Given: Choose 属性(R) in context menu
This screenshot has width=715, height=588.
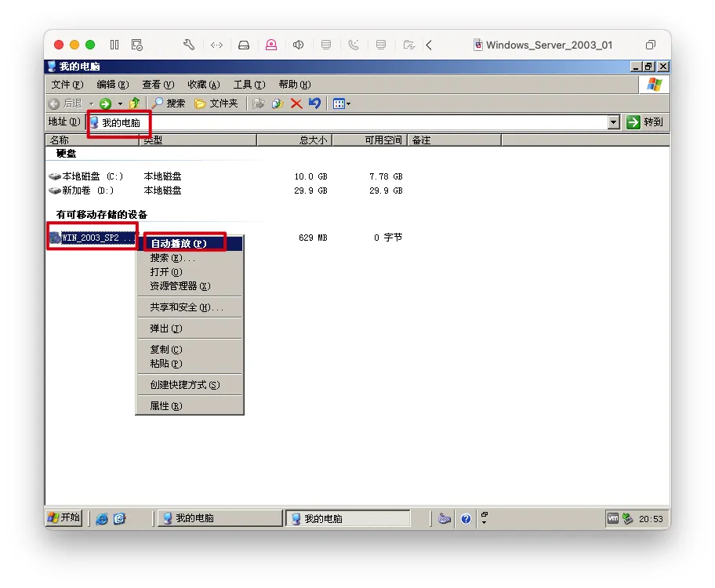Looking at the screenshot, I should point(190,406).
